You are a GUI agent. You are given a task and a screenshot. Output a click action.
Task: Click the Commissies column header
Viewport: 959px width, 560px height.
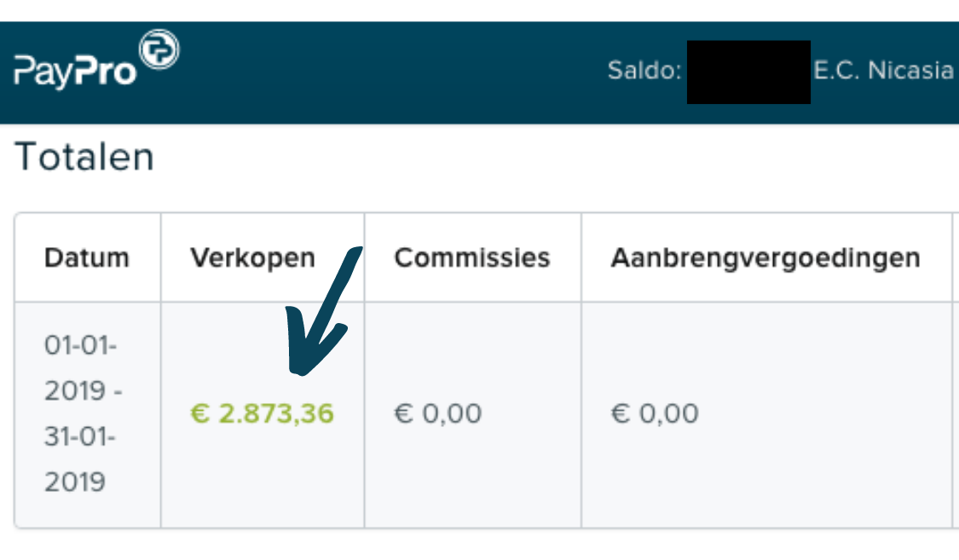pos(472,257)
